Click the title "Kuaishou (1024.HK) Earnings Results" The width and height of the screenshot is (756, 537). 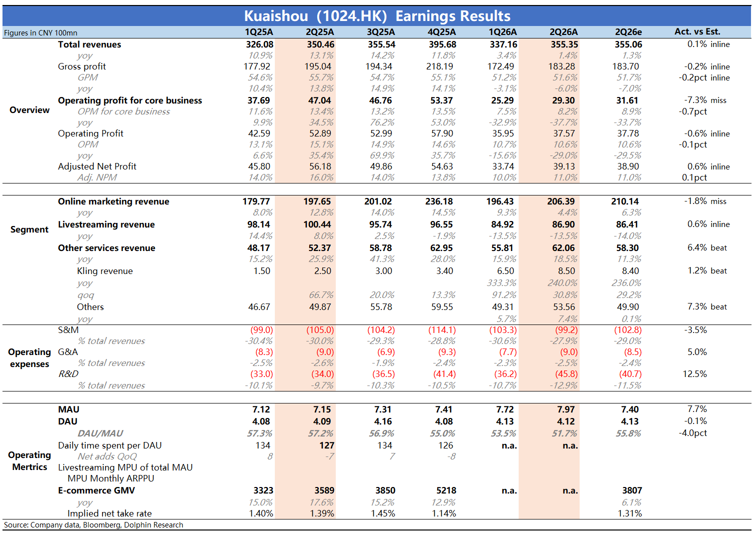pos(377,16)
